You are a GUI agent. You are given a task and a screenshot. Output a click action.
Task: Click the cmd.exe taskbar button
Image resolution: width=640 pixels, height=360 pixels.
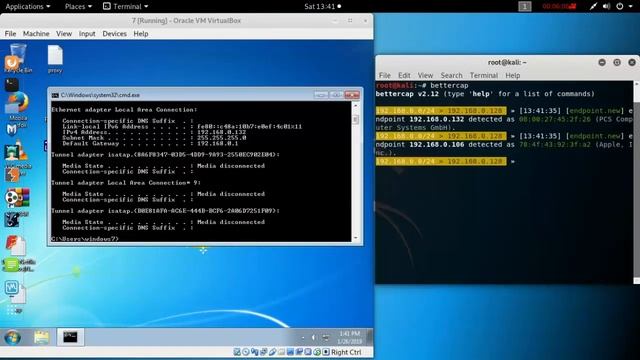(x=70, y=337)
